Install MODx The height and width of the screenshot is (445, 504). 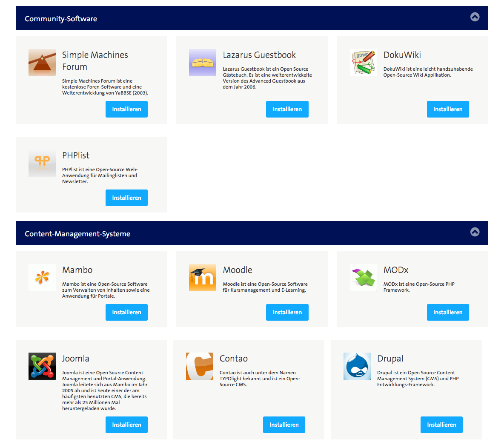pos(448,312)
